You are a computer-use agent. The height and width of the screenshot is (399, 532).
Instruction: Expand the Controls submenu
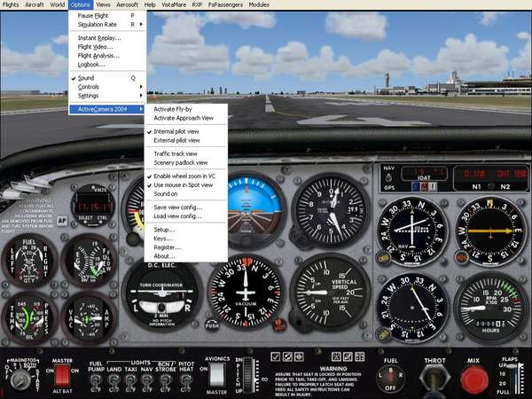pos(107,87)
